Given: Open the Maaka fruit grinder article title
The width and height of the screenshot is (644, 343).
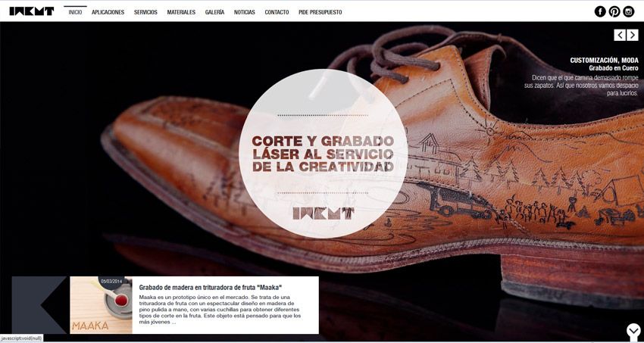Looking at the screenshot, I should click(x=211, y=287).
